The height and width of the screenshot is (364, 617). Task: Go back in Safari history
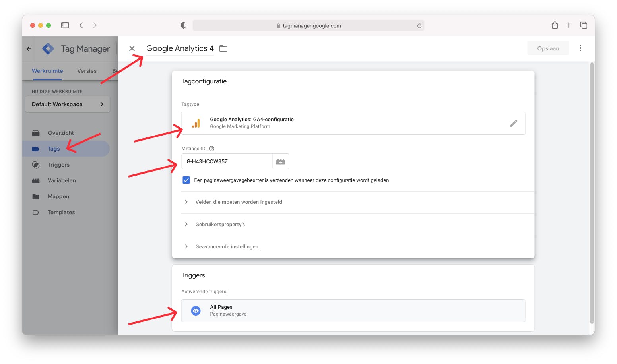pyautogui.click(x=81, y=25)
